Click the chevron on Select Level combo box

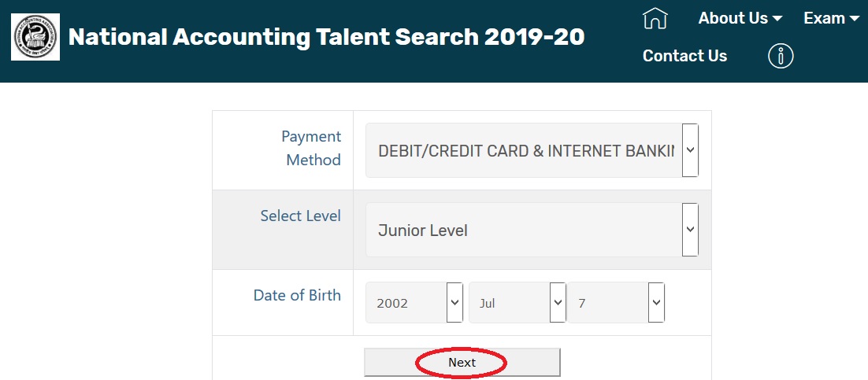[x=690, y=230]
